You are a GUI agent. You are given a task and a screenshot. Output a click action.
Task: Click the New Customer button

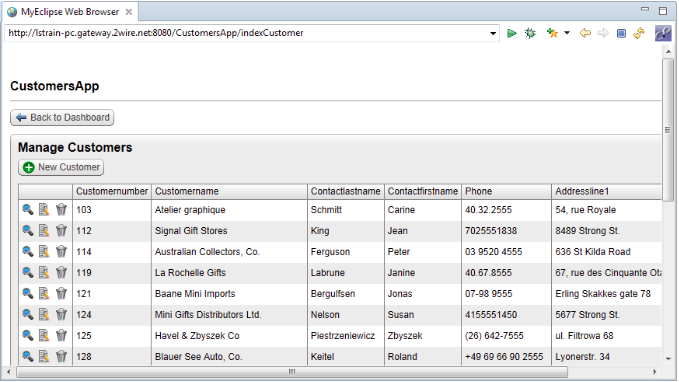click(x=61, y=167)
